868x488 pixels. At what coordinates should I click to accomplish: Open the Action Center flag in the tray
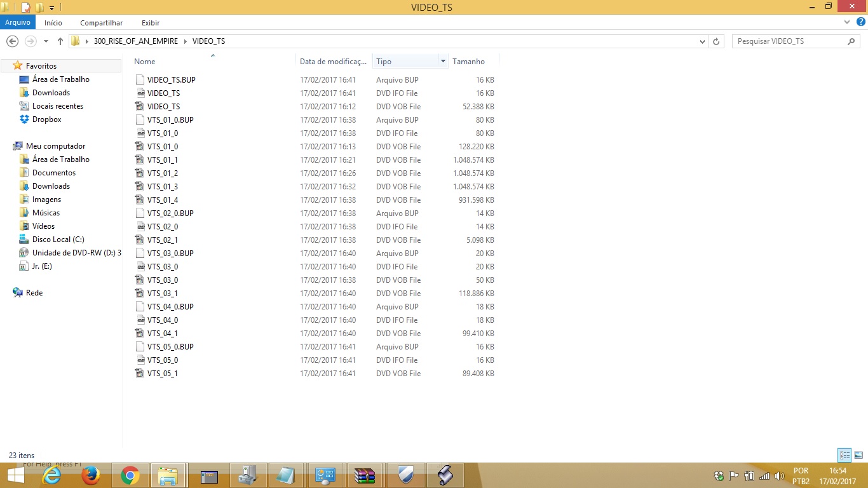coord(734,476)
